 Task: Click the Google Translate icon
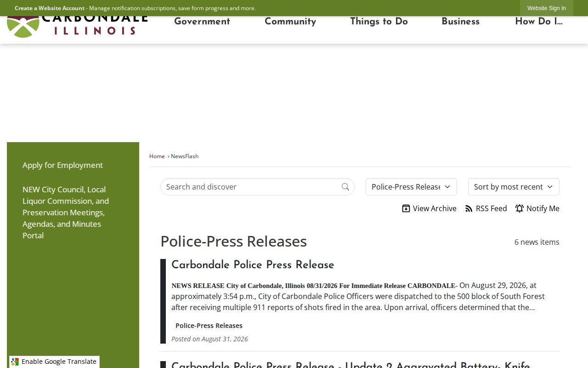(15, 362)
